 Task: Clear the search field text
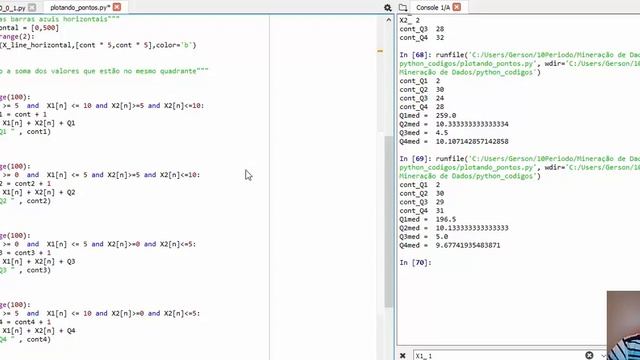coord(589,356)
